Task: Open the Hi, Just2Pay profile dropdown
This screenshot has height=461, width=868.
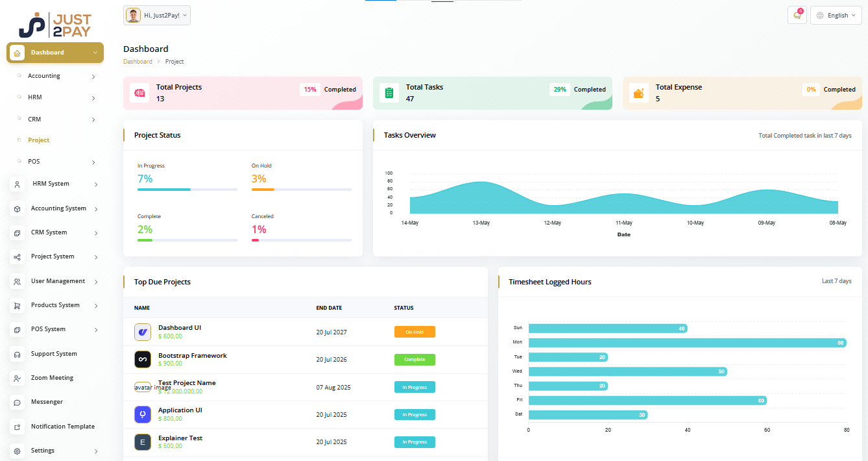Action: [156, 15]
